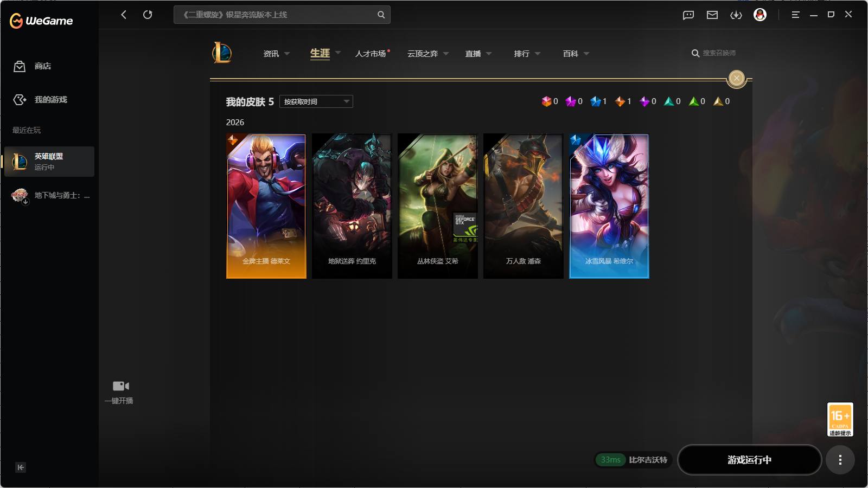Click the 最近在玩 section label
This screenshot has width=868, height=488.
[x=27, y=130]
